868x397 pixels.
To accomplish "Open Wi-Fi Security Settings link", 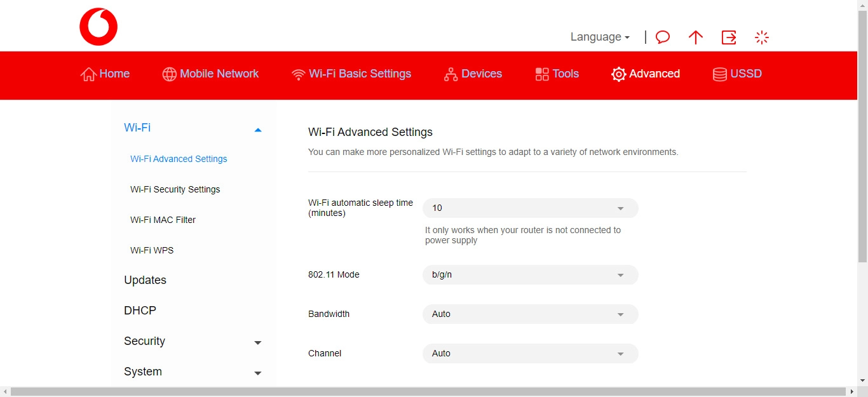I will point(175,189).
